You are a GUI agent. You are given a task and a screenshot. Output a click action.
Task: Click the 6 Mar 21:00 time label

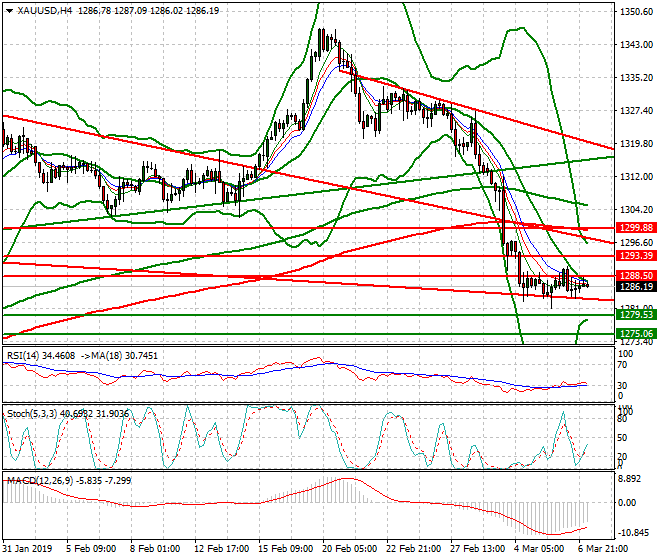(603, 549)
